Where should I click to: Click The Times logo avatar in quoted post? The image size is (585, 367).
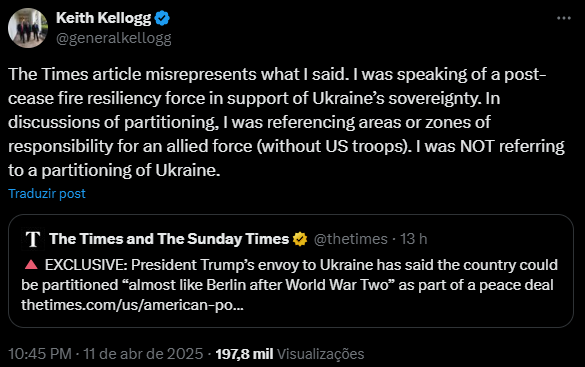click(x=33, y=239)
